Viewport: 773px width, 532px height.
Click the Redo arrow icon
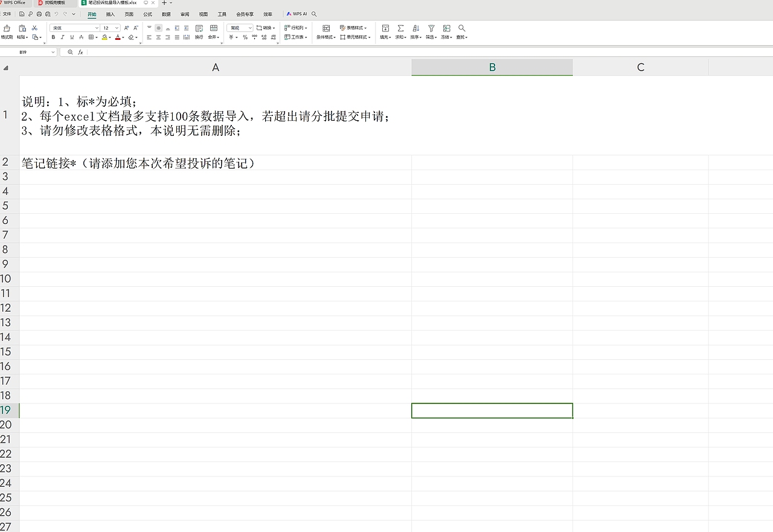coord(65,14)
